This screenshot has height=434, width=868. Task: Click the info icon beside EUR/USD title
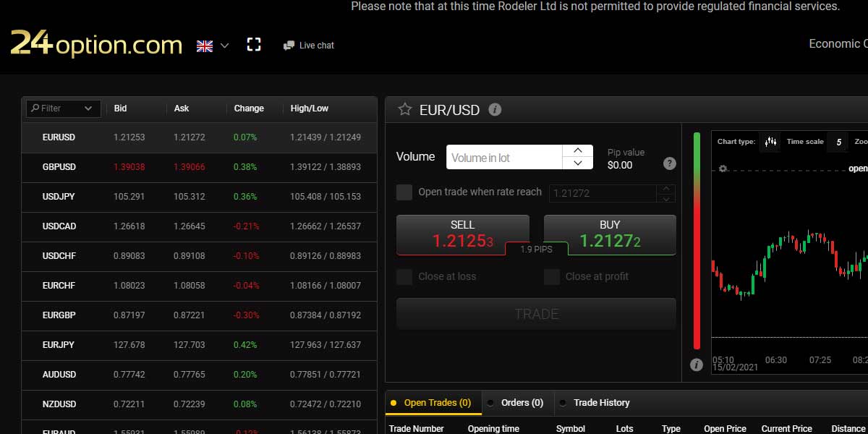495,110
